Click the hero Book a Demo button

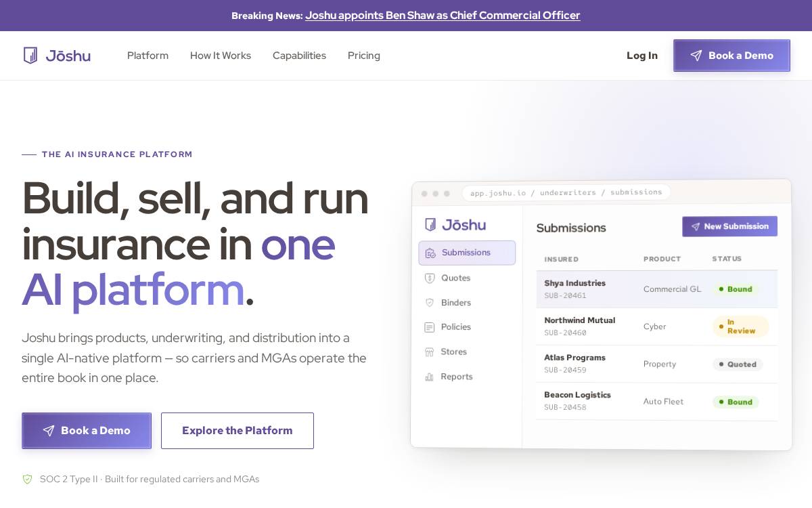[x=87, y=431]
